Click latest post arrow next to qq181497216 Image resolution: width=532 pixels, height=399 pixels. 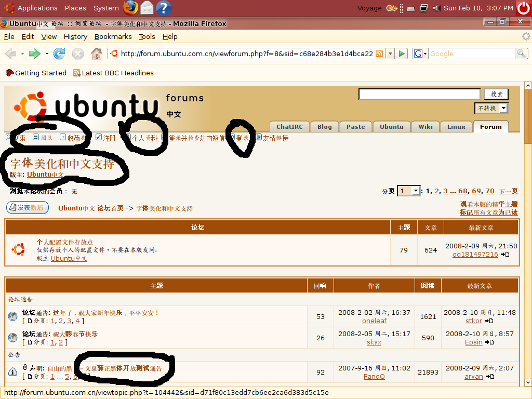505,255
